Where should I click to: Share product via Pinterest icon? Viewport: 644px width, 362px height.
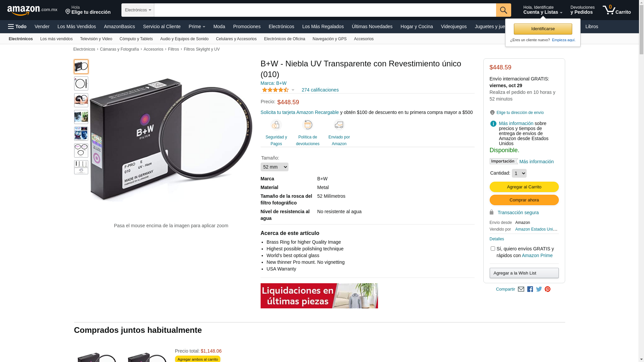point(548,289)
